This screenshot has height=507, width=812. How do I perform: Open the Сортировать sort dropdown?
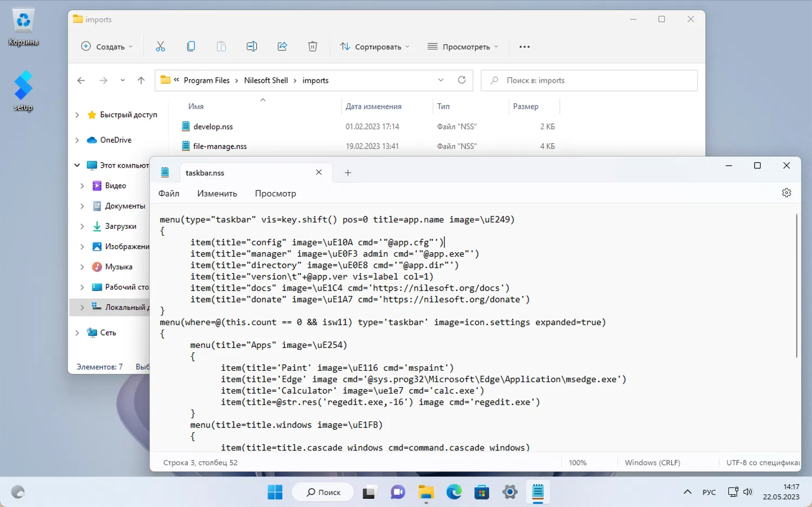[x=375, y=47]
